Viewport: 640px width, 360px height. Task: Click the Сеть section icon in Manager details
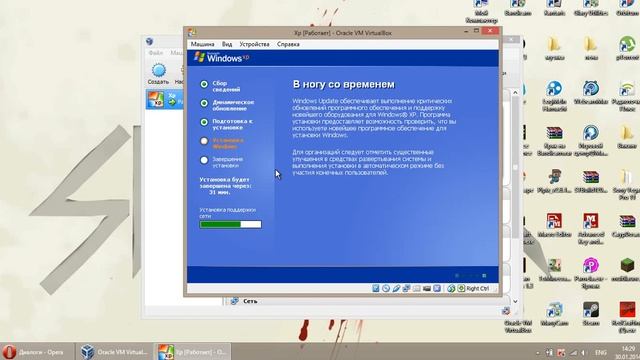click(234, 301)
